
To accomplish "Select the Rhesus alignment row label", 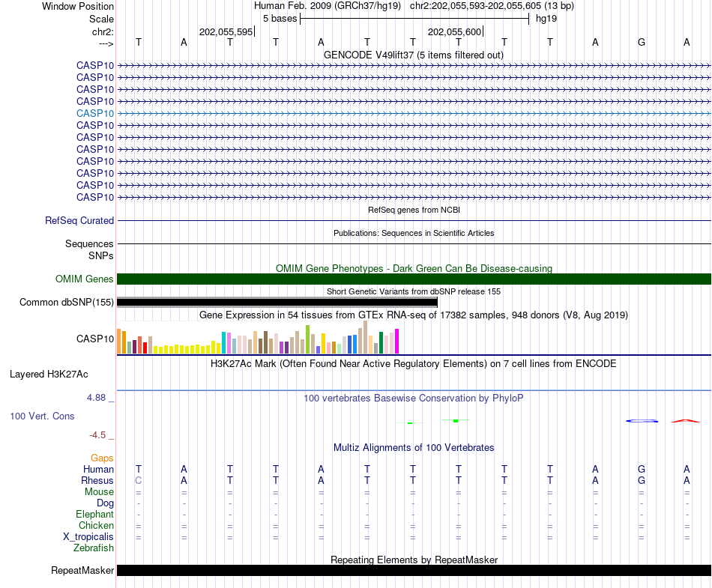I will (x=97, y=480).
